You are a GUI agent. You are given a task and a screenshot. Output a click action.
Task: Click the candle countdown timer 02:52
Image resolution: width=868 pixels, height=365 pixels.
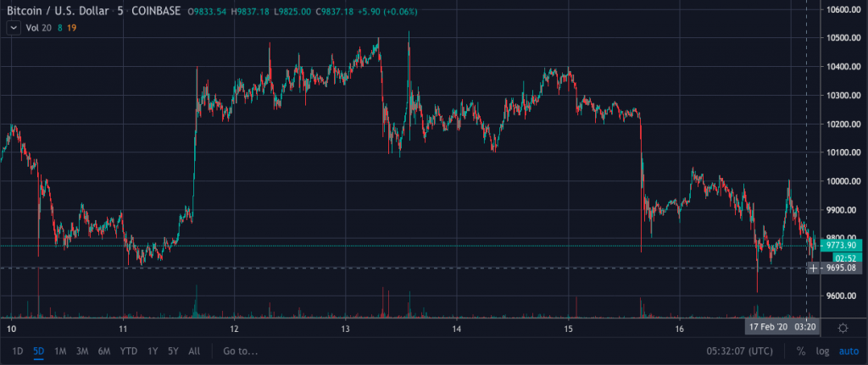[846, 258]
